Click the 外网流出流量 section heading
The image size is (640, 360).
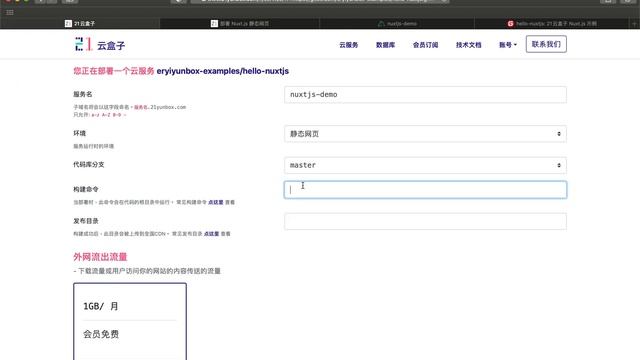(100, 257)
